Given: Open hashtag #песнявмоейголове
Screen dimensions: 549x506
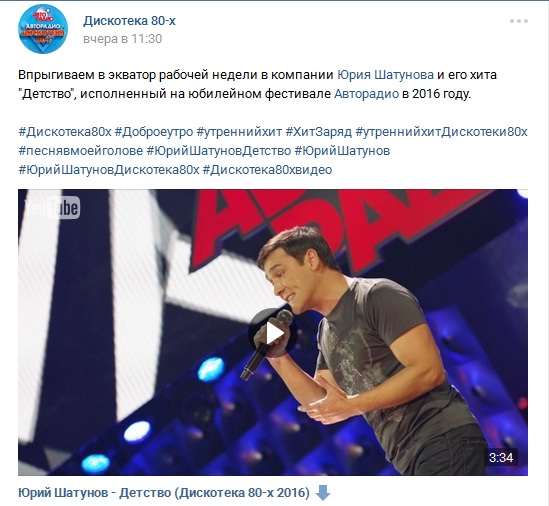Looking at the screenshot, I should pos(81,151).
